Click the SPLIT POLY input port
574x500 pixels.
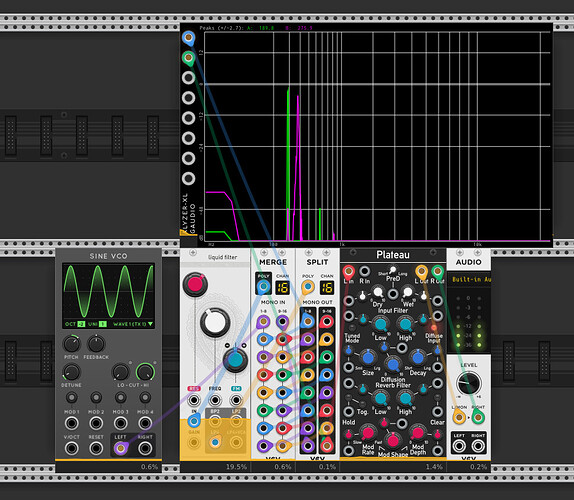[x=308, y=287]
